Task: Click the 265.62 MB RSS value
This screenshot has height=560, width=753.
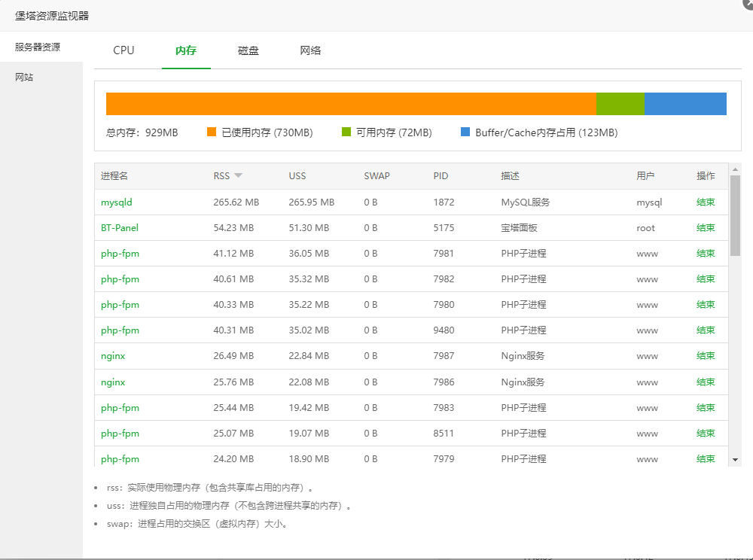Action: click(x=236, y=202)
